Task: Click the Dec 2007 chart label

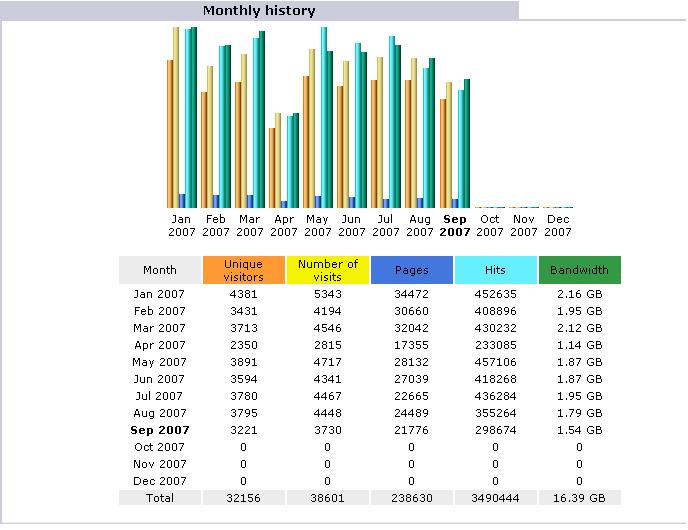Action: pos(558,226)
